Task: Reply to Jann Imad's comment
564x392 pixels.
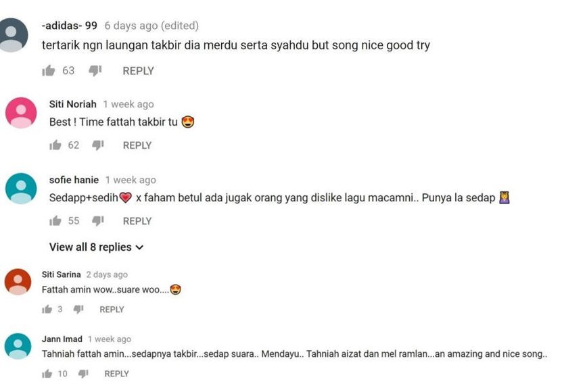Action: pyautogui.click(x=116, y=374)
